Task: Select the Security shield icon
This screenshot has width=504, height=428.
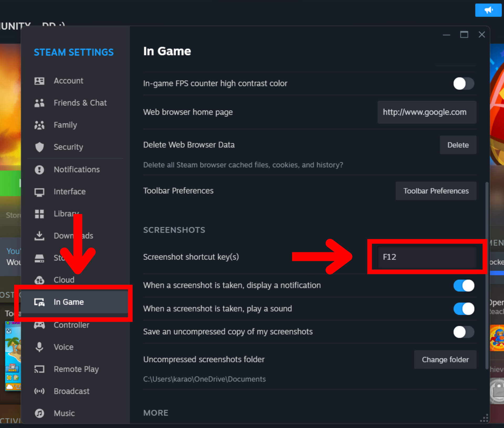Action: point(39,147)
